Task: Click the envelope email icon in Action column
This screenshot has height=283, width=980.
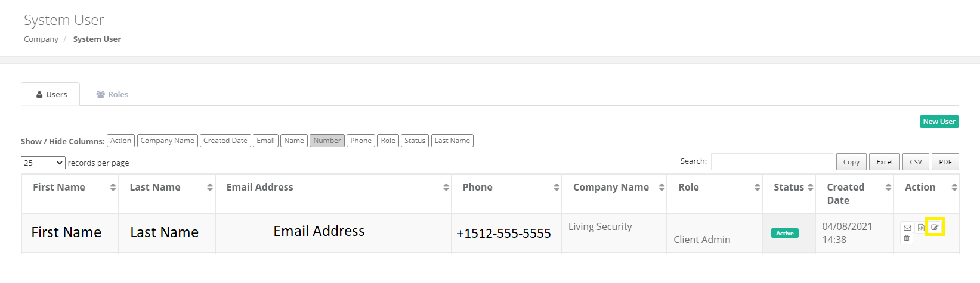Action: point(907,228)
